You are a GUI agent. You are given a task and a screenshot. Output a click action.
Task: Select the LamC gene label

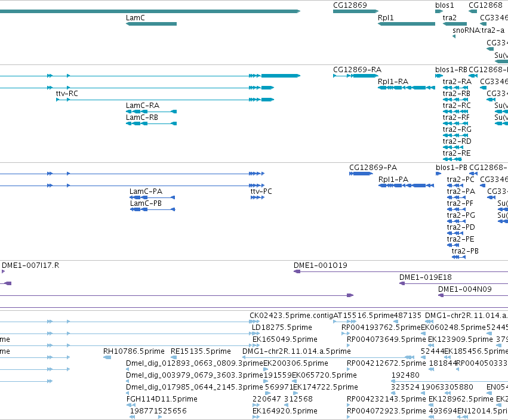tap(135, 18)
